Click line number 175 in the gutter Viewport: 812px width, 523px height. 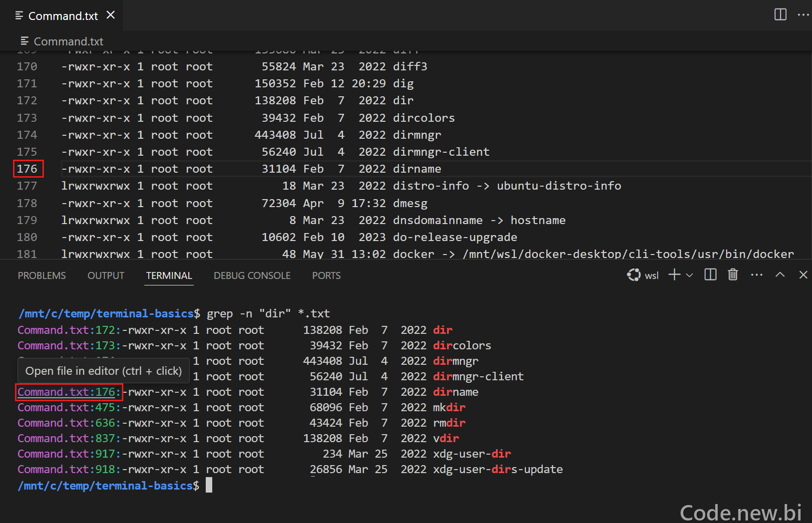pyautogui.click(x=27, y=152)
